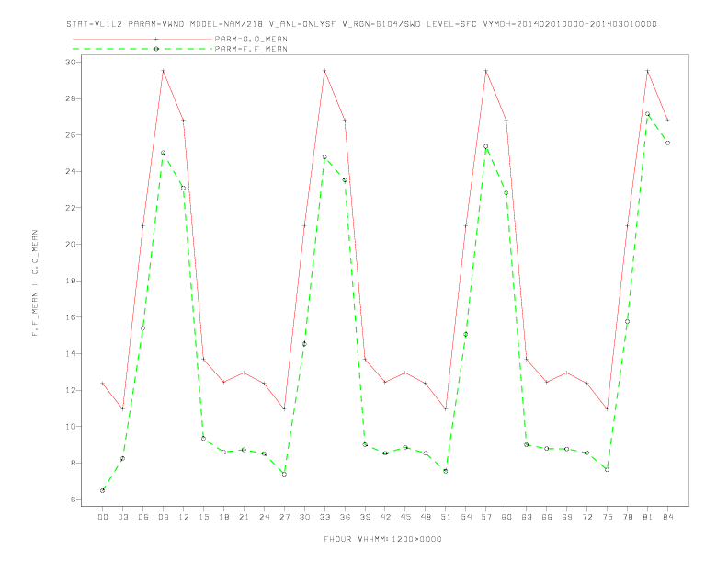Click the 42 forecast hour label on horizontal axis
This screenshot has height=563, width=728.
tap(385, 517)
